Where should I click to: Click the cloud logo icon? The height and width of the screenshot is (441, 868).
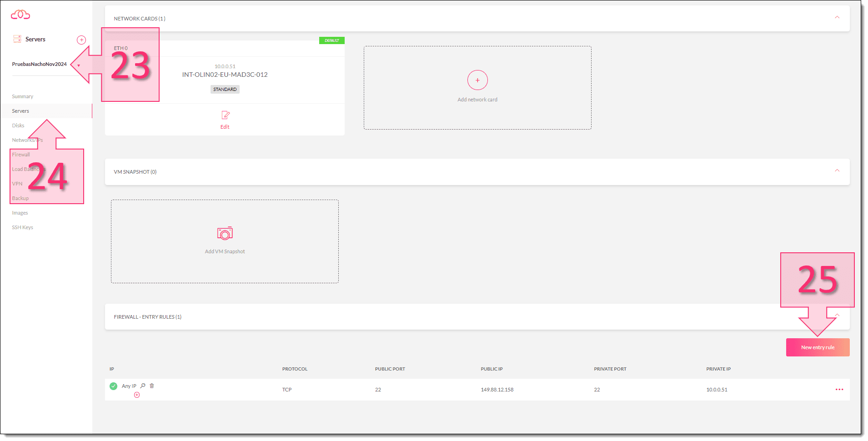tap(20, 15)
